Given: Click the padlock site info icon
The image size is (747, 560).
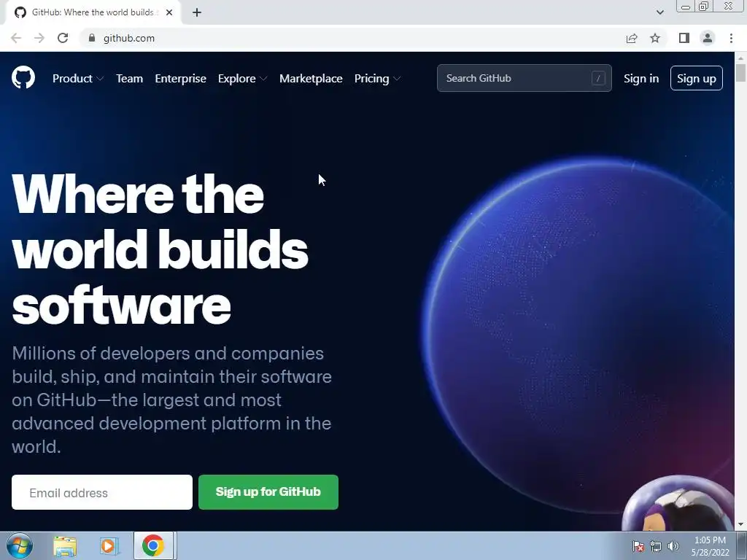Looking at the screenshot, I should (x=92, y=38).
